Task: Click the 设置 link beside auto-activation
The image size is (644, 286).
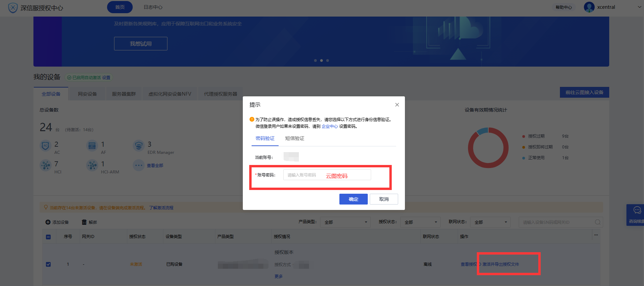Action: (x=106, y=78)
